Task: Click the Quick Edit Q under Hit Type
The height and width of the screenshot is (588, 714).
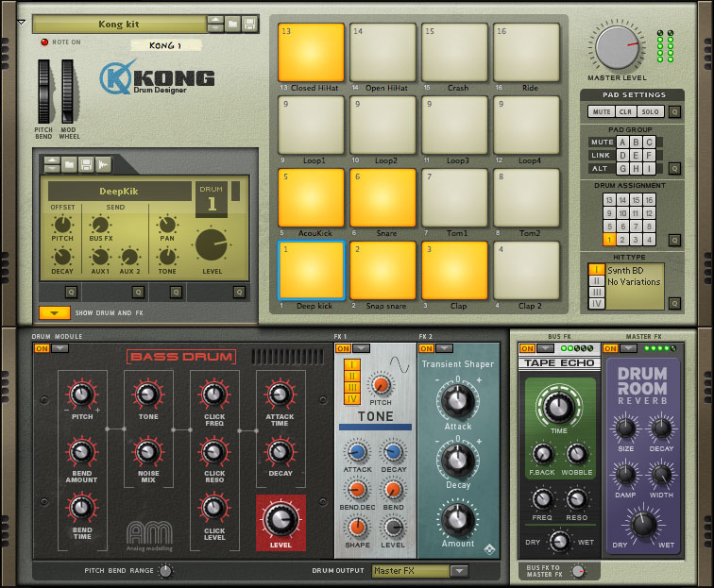Action: 673,303
